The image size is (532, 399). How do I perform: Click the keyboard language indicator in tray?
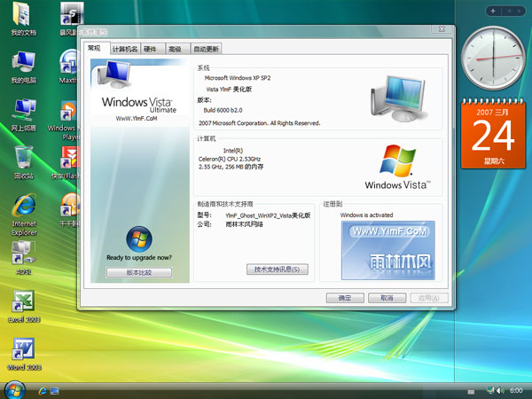(471, 392)
